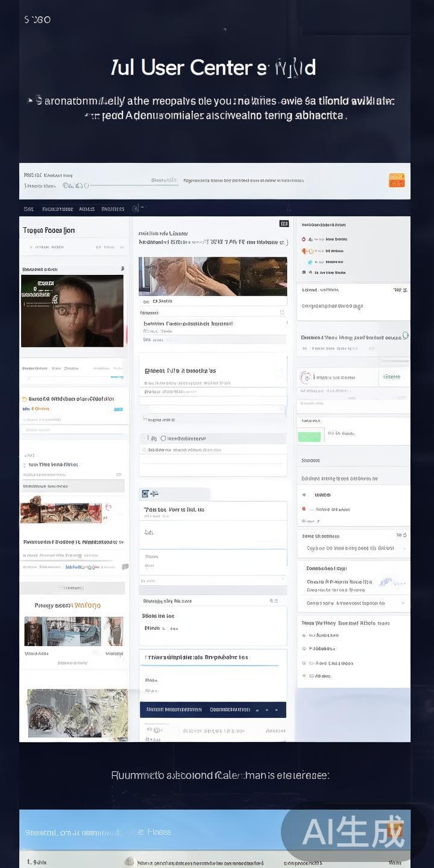Click the yellow folder icon in the left sidebar
434x868 pixels.
[24, 399]
